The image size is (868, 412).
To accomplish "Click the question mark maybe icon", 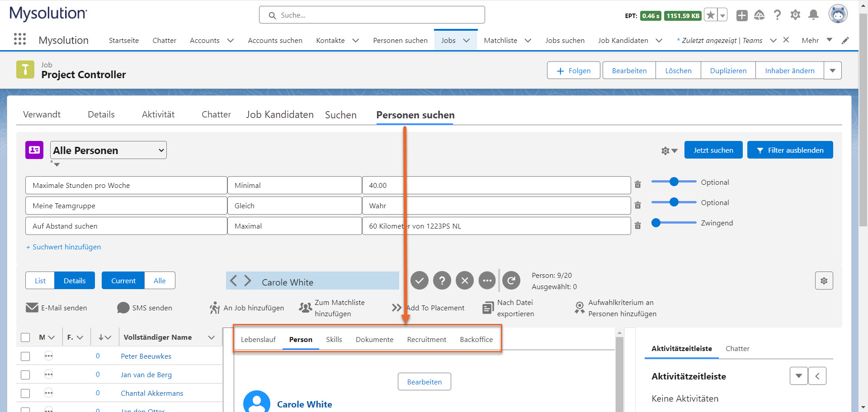I will click(442, 281).
